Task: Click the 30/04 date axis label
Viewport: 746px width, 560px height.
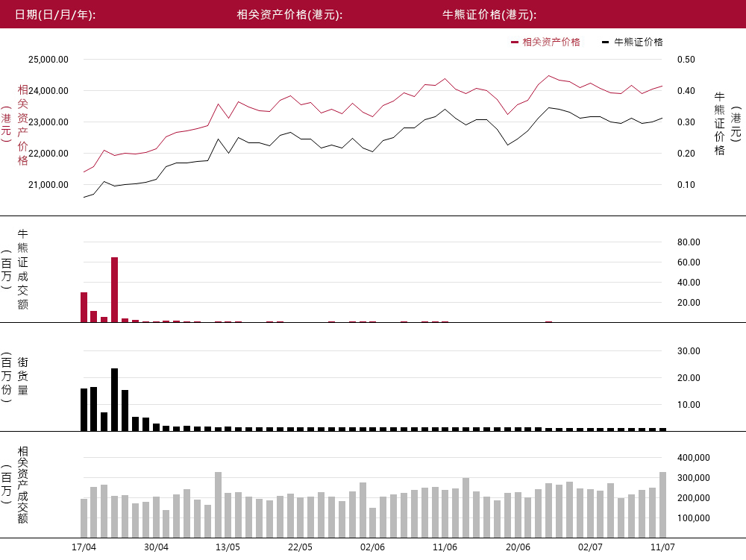Action: click(x=156, y=547)
